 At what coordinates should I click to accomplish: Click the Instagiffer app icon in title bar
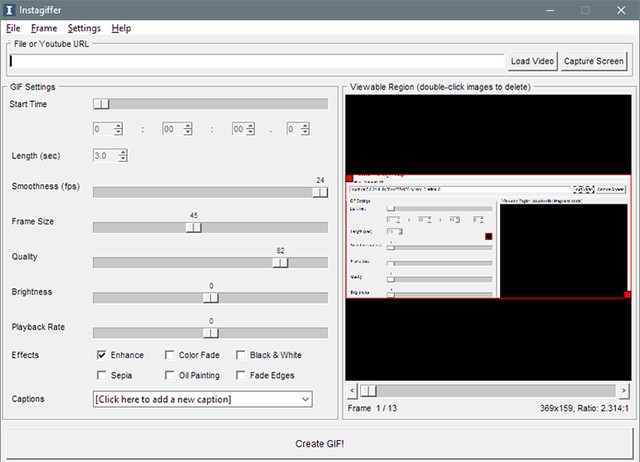pos(11,9)
